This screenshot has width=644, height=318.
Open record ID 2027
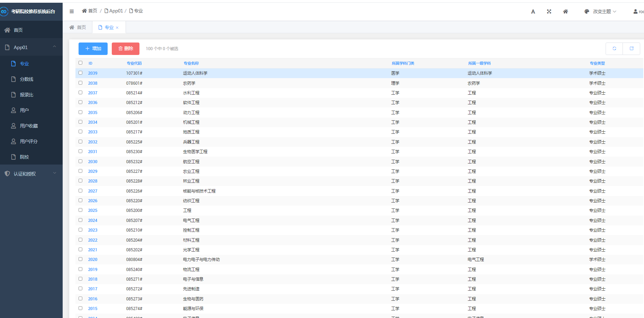(x=93, y=191)
